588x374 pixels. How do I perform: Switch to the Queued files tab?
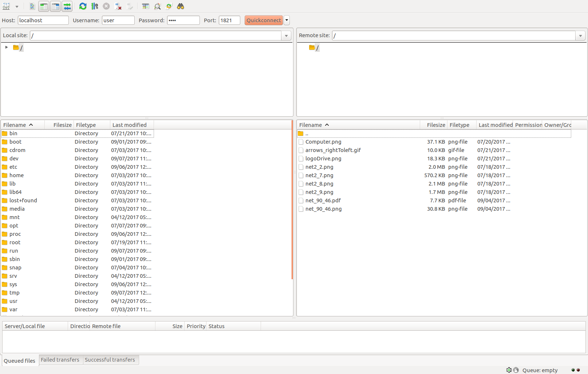(20, 361)
